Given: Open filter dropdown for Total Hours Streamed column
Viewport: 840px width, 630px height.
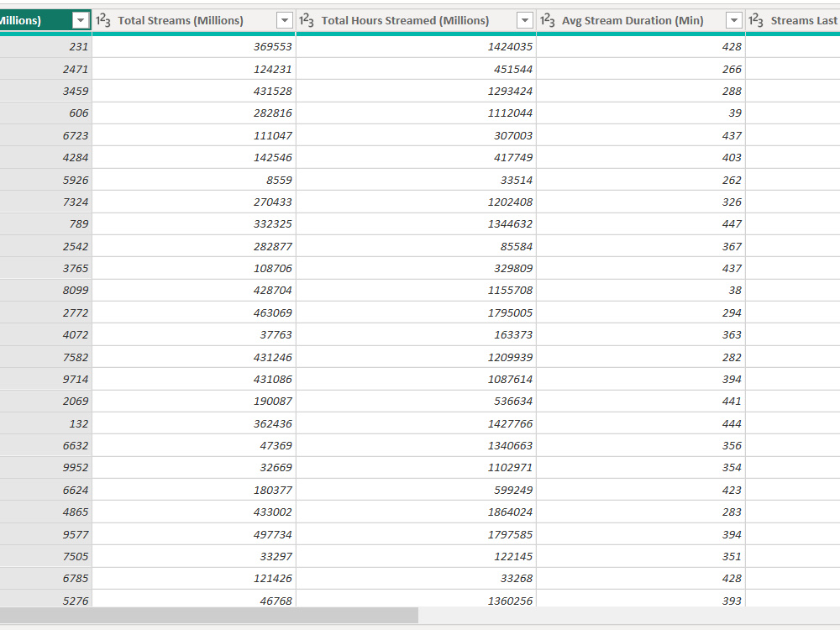Looking at the screenshot, I should click(525, 21).
